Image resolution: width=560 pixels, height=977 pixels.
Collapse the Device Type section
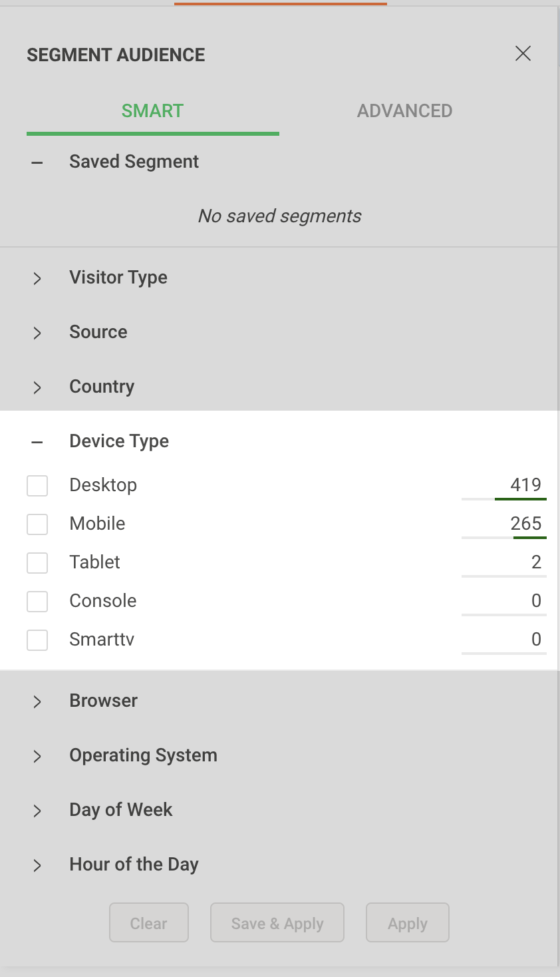tap(37, 442)
